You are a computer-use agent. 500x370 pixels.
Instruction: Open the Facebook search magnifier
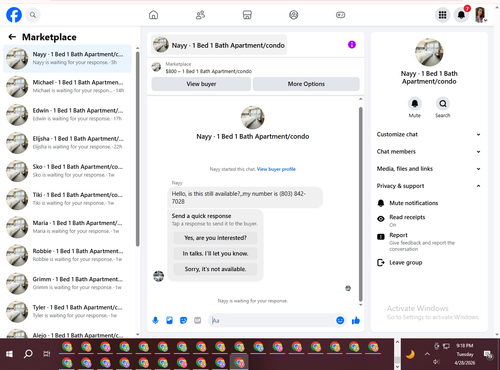pos(33,15)
